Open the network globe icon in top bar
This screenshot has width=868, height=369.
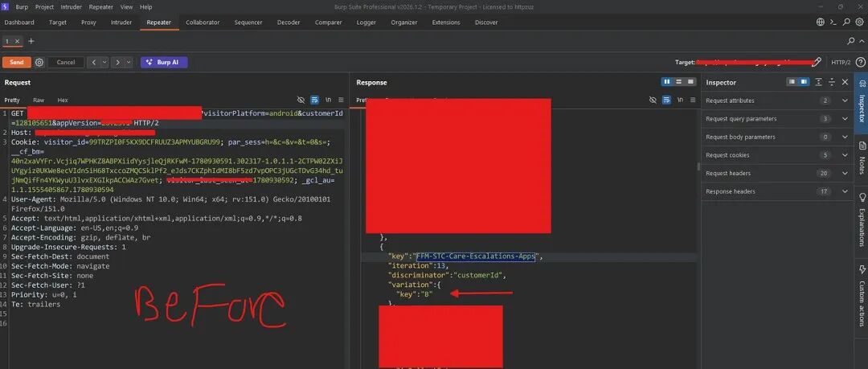(821, 23)
